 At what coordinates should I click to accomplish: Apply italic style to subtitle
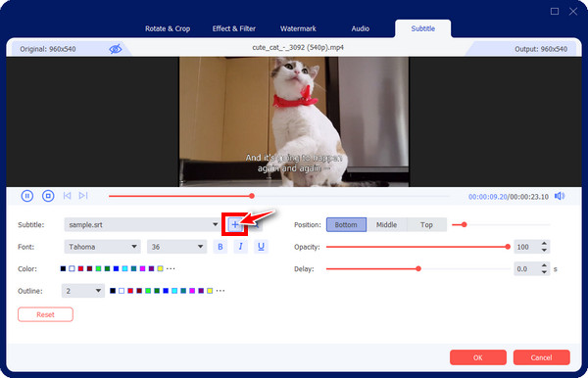click(x=240, y=247)
